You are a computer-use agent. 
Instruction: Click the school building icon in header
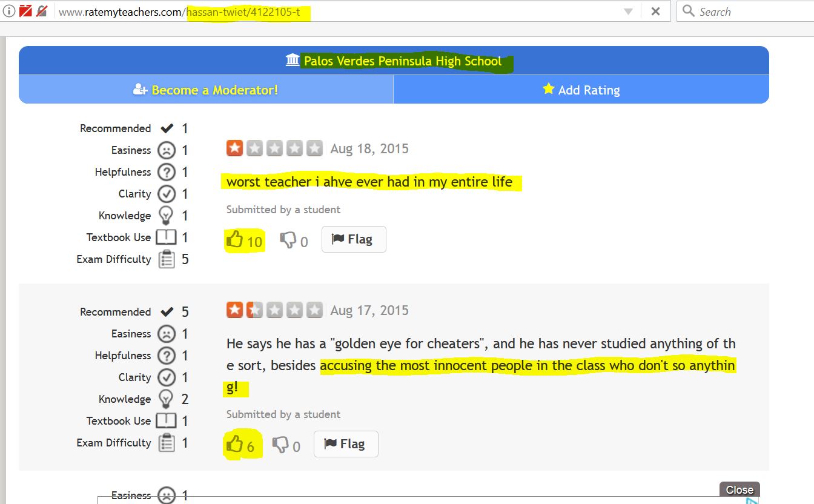(x=293, y=60)
